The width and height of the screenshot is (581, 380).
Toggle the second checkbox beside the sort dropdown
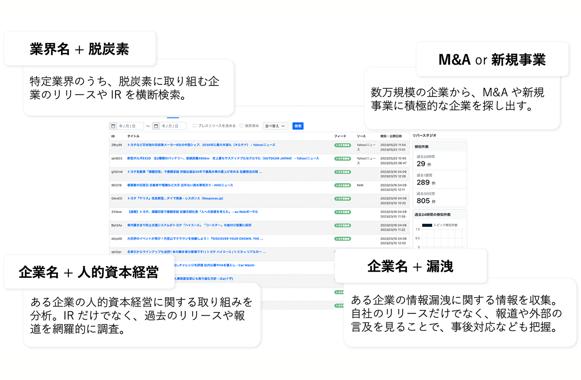242,126
